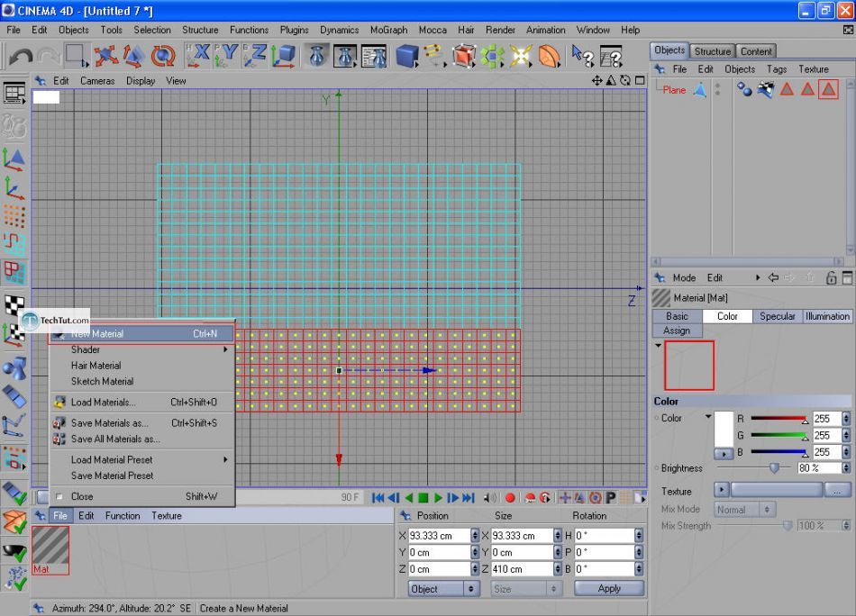Click the viewport rotate icon
856x616 pixels.
[x=625, y=81]
